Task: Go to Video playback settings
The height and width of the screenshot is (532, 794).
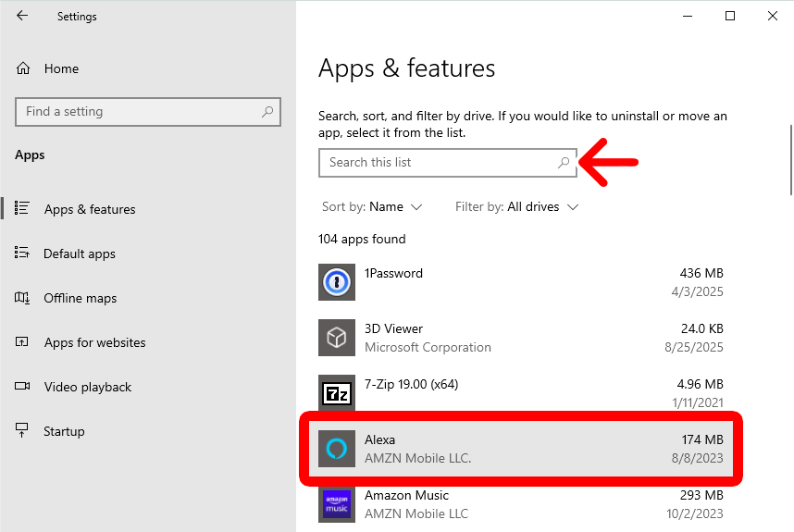Action: pos(87,387)
